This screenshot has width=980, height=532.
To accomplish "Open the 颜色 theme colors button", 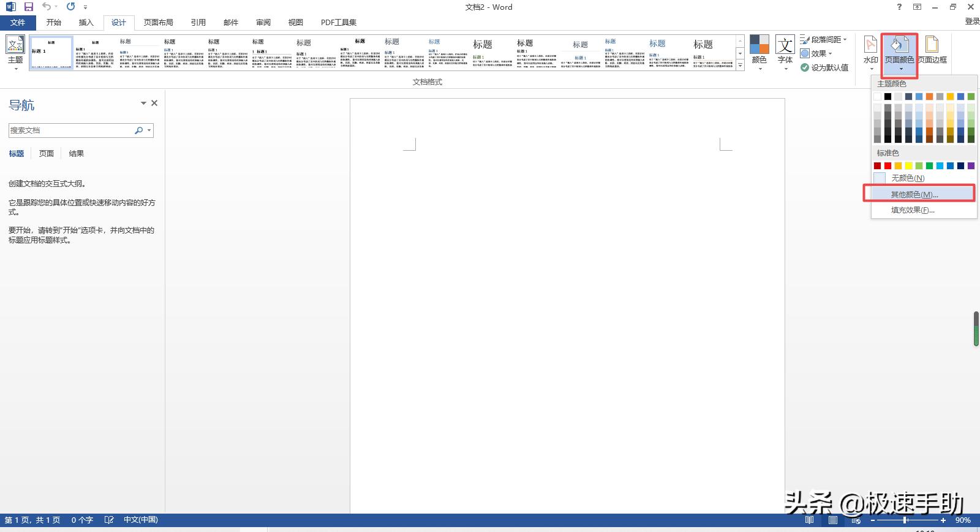I will (x=759, y=53).
